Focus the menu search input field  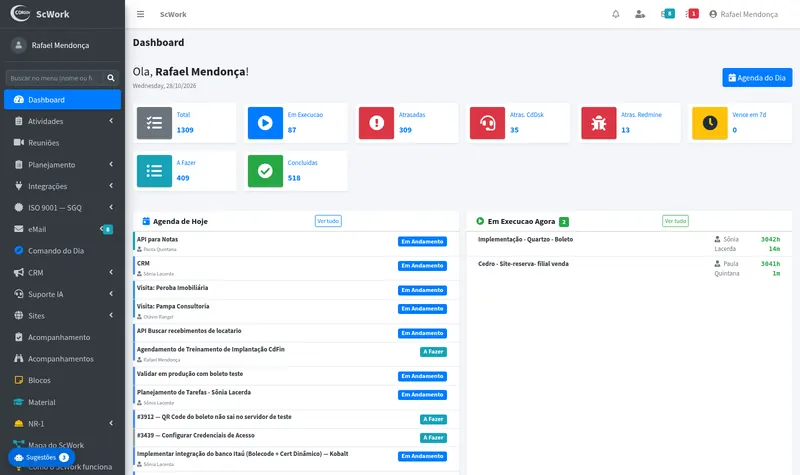point(55,78)
